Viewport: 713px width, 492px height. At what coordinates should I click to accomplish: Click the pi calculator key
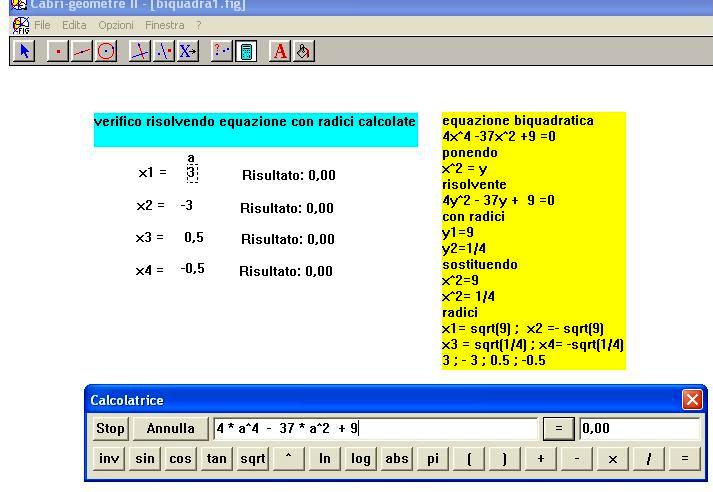pyautogui.click(x=433, y=458)
